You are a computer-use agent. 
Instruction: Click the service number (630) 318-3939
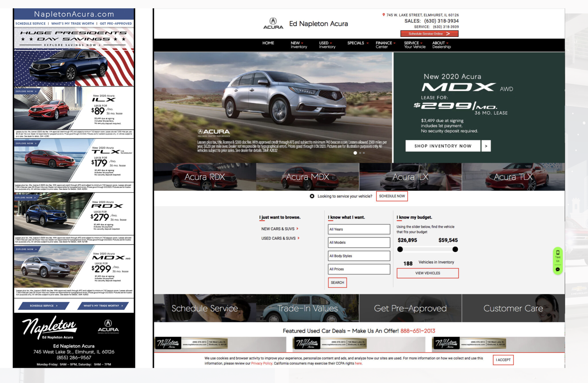[446, 27]
